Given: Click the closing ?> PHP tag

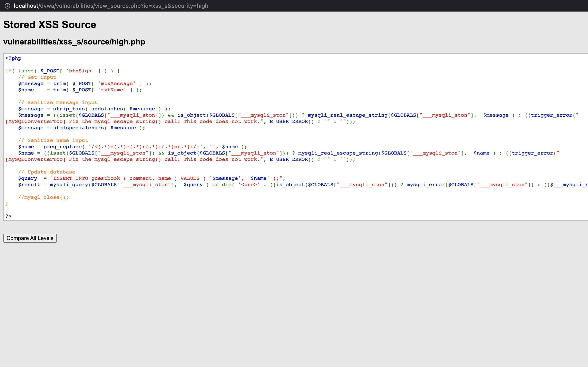Looking at the screenshot, I should (x=9, y=216).
